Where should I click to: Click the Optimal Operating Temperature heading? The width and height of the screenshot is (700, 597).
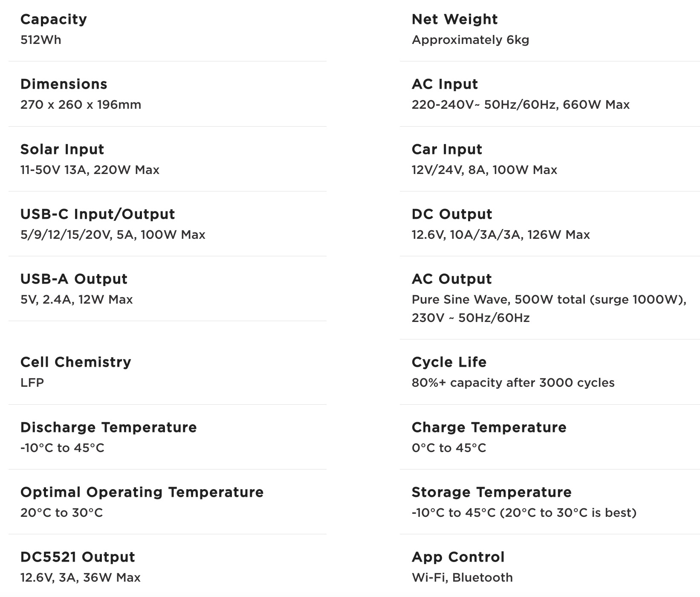click(142, 492)
